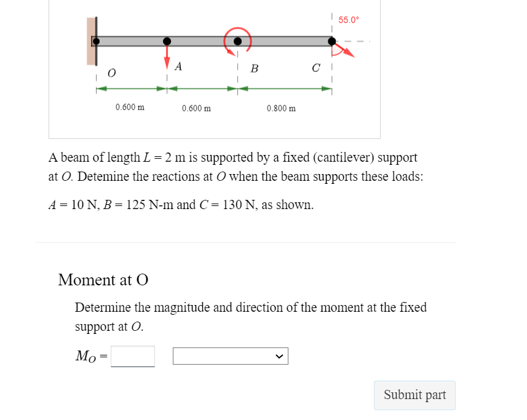Select the black node marker at point B

pos(237,41)
